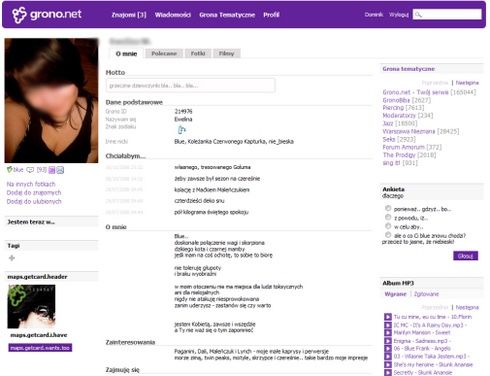The height and width of the screenshot is (376, 490).
Task: Open the Seks group
Action: coord(389,139)
